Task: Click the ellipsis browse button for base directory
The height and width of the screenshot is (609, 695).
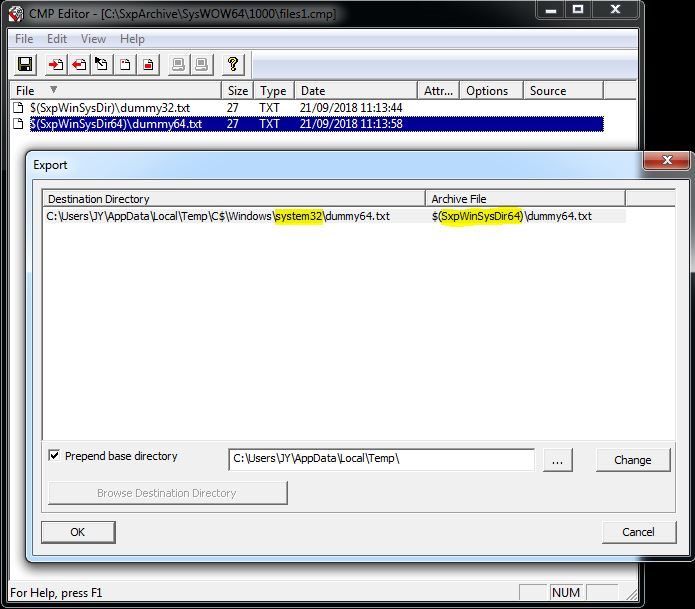Action: click(x=558, y=460)
